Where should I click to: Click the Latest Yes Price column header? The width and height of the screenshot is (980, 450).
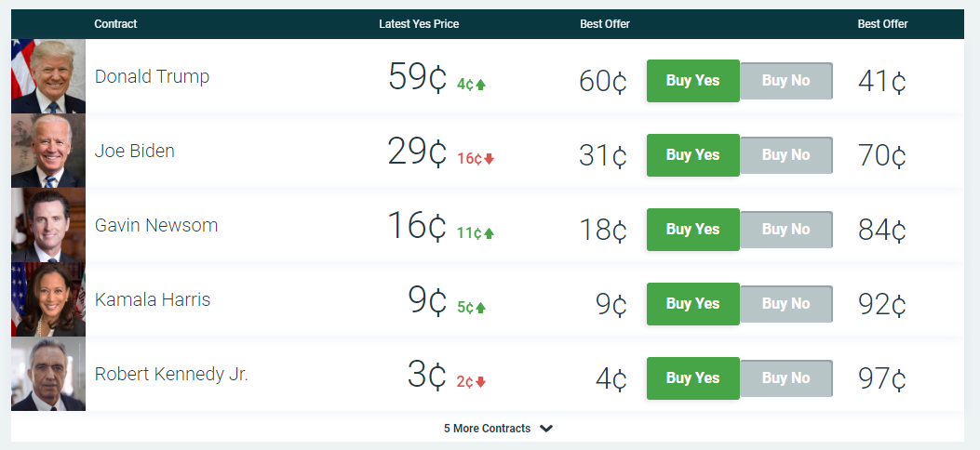click(x=419, y=24)
